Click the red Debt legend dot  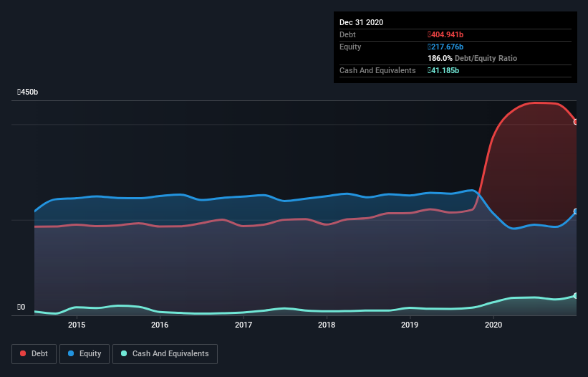tap(23, 353)
